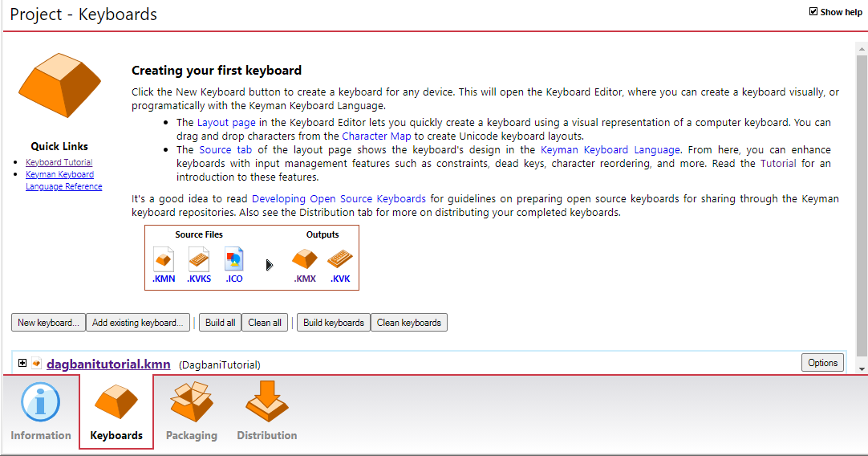Follow the Keyman Keyboard Language text link
The height and width of the screenshot is (456, 868).
[610, 149]
